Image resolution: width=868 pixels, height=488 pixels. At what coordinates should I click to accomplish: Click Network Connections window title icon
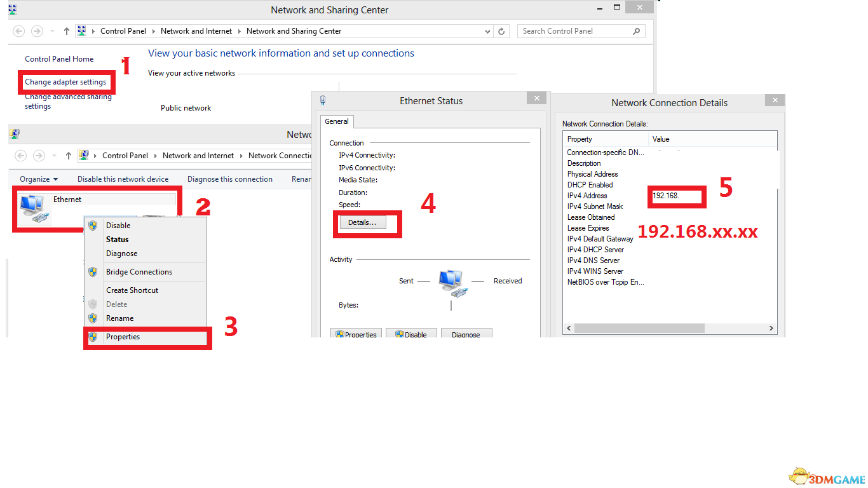tap(15, 134)
